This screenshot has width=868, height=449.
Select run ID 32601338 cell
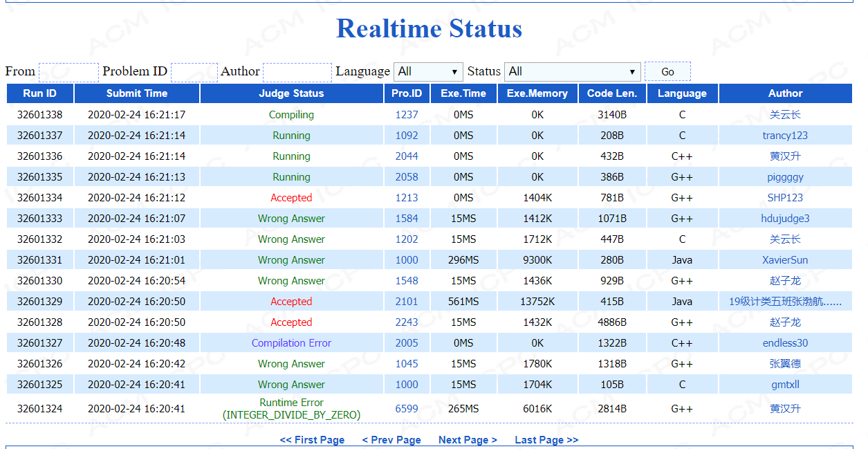pos(40,115)
